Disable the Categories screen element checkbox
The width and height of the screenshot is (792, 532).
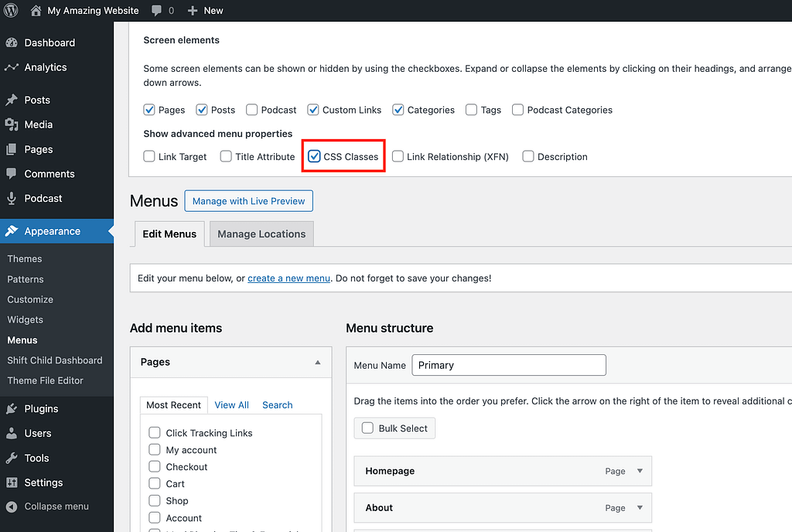click(x=398, y=110)
